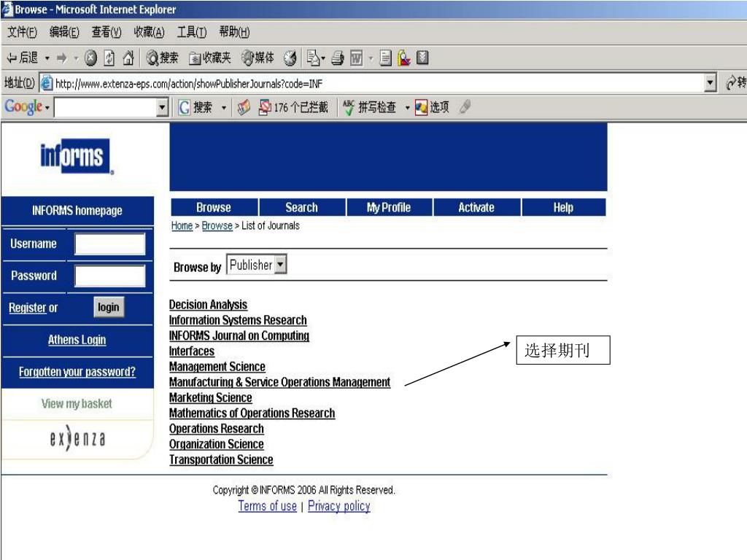Open the Forward button history dropdown
747x560 pixels.
[x=76, y=58]
